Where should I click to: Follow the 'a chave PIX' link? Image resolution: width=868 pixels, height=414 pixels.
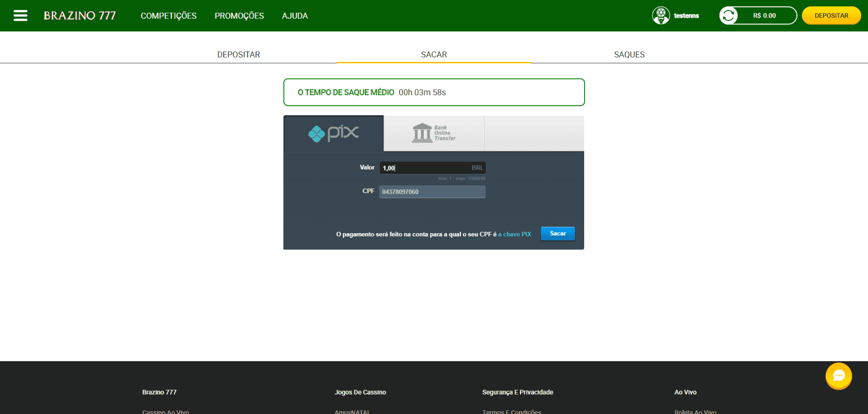(514, 235)
